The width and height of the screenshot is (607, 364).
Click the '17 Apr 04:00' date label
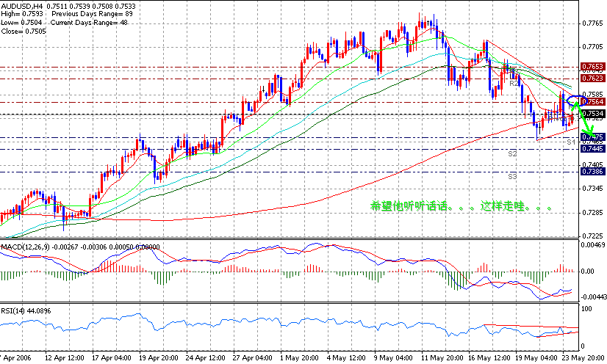pos(112,358)
